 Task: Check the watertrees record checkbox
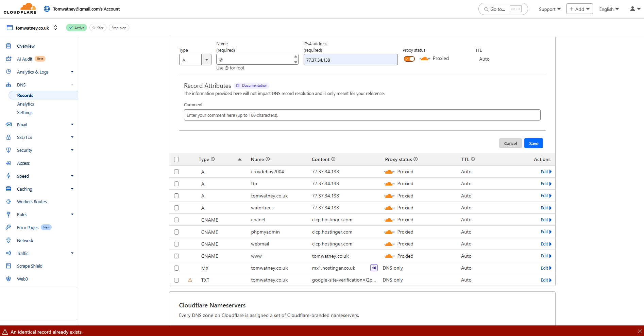[176, 208]
